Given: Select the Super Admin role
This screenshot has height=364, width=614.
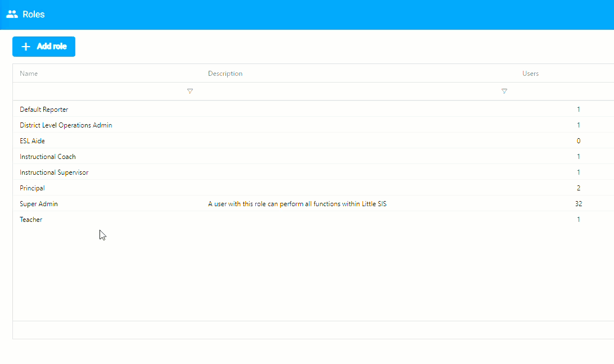Looking at the screenshot, I should click(x=39, y=204).
